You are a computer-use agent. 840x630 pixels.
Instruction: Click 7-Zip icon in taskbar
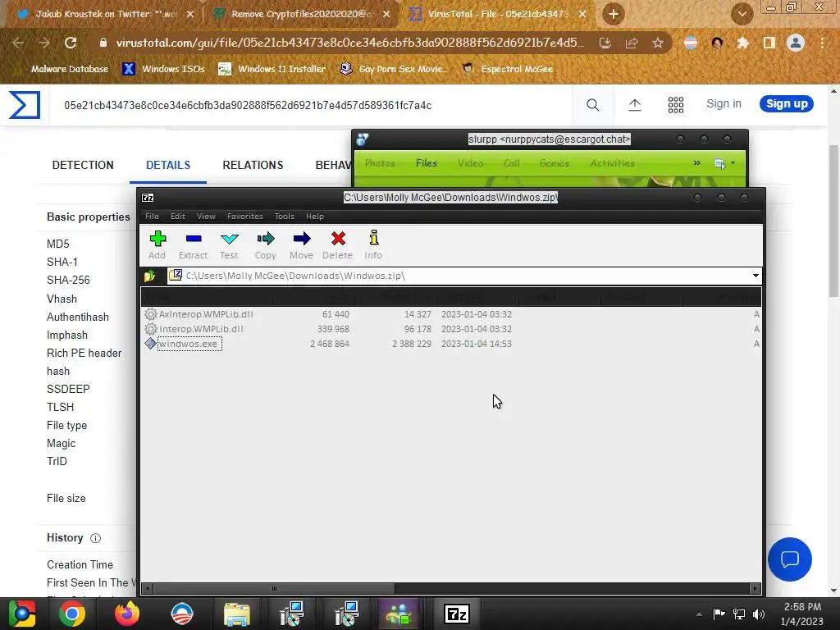[457, 614]
